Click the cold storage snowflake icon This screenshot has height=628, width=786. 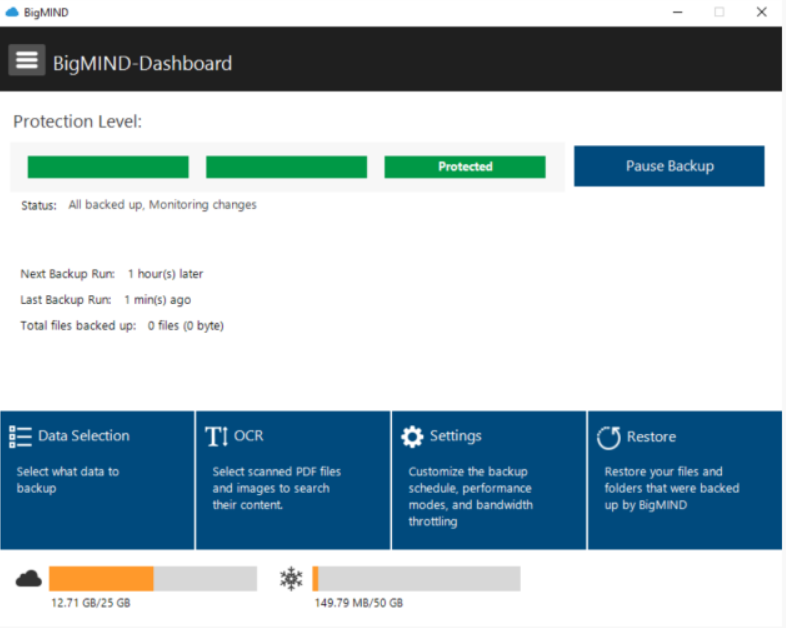[x=291, y=579]
